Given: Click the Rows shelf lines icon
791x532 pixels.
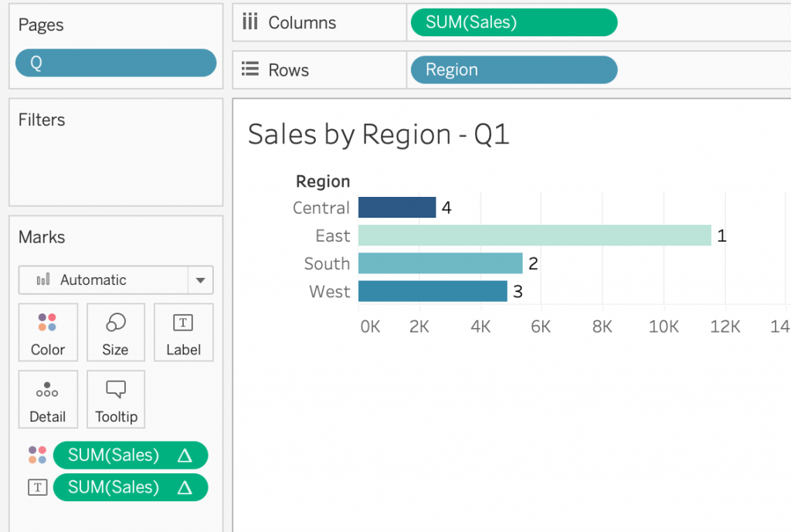Looking at the screenshot, I should point(250,69).
